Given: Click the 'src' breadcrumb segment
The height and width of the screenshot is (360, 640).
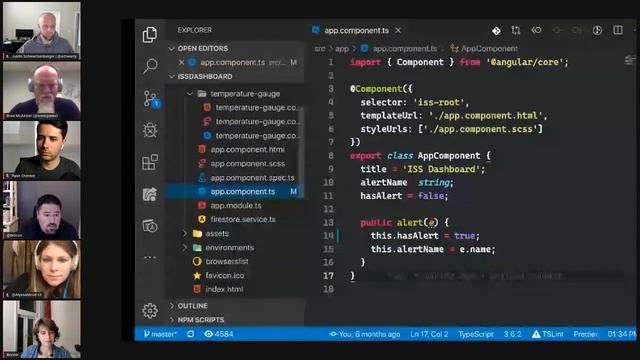Looking at the screenshot, I should pos(320,49).
